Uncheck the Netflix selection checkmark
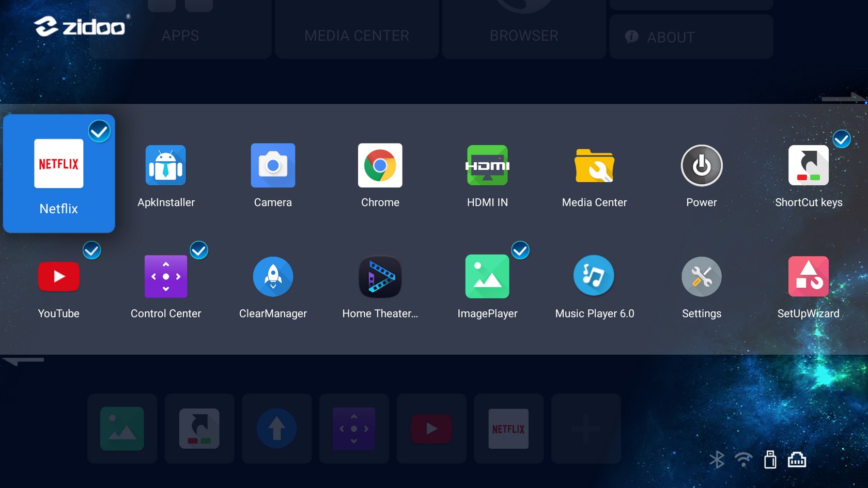The width and height of the screenshot is (868, 488). [99, 132]
